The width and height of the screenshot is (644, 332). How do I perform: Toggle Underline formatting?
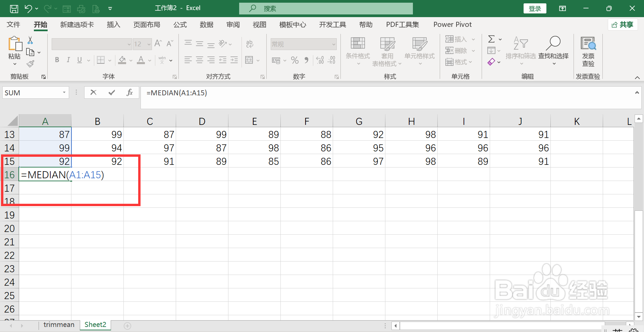79,60
